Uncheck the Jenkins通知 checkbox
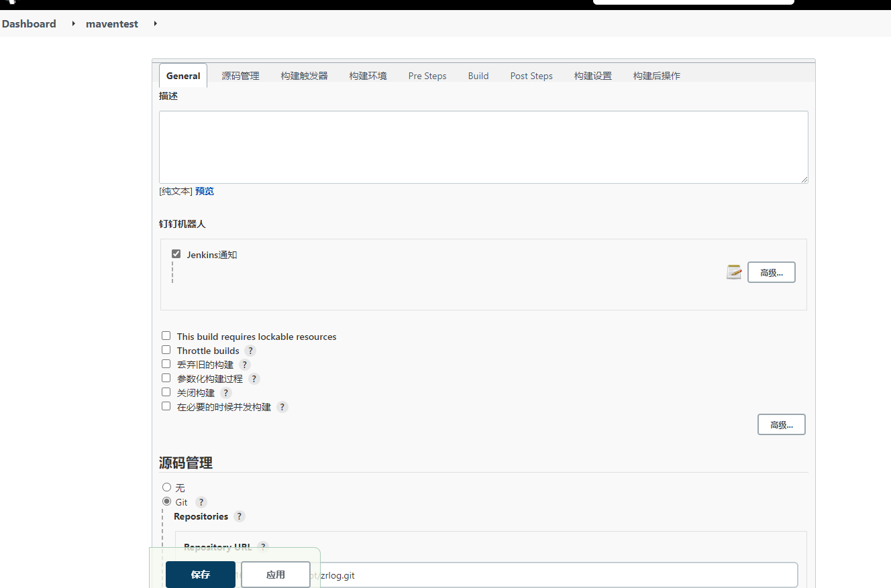 coord(176,254)
